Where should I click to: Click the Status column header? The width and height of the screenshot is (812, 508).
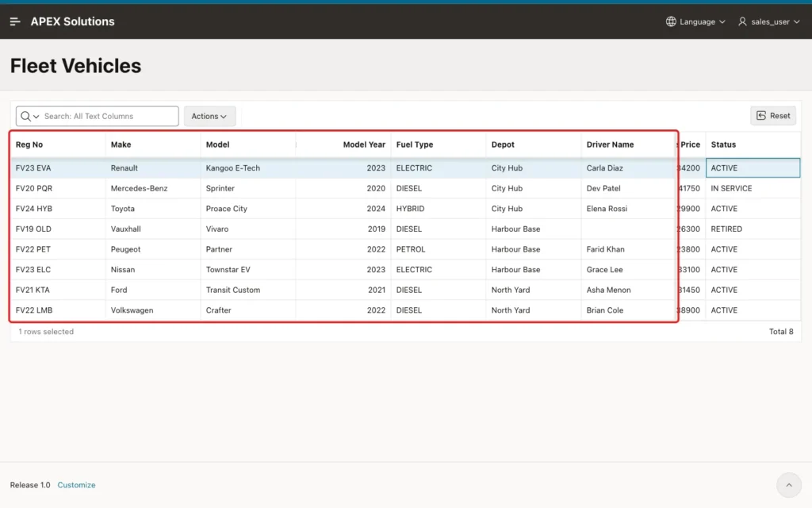click(753, 144)
